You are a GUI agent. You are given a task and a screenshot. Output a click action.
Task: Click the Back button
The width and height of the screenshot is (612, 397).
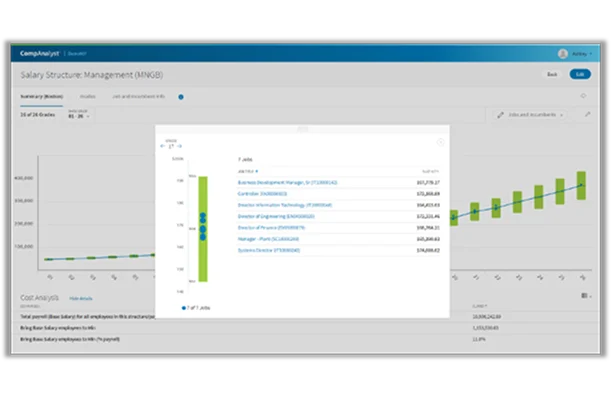552,74
